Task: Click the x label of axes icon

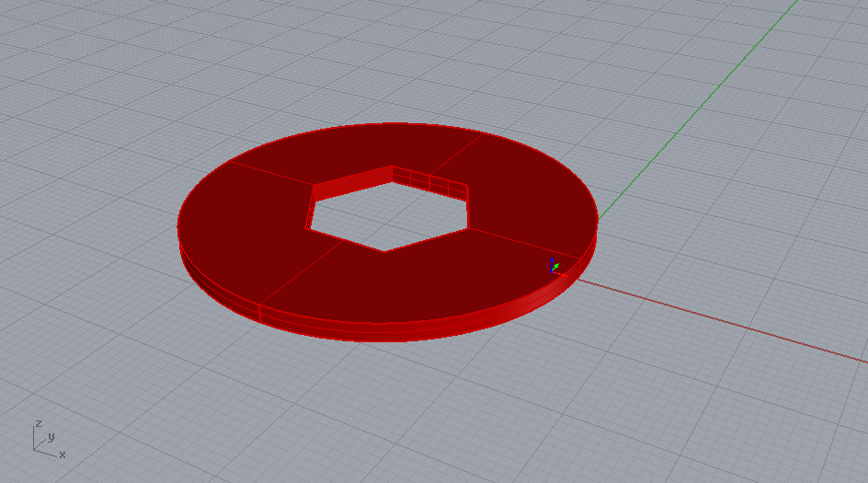Action: coord(62,454)
